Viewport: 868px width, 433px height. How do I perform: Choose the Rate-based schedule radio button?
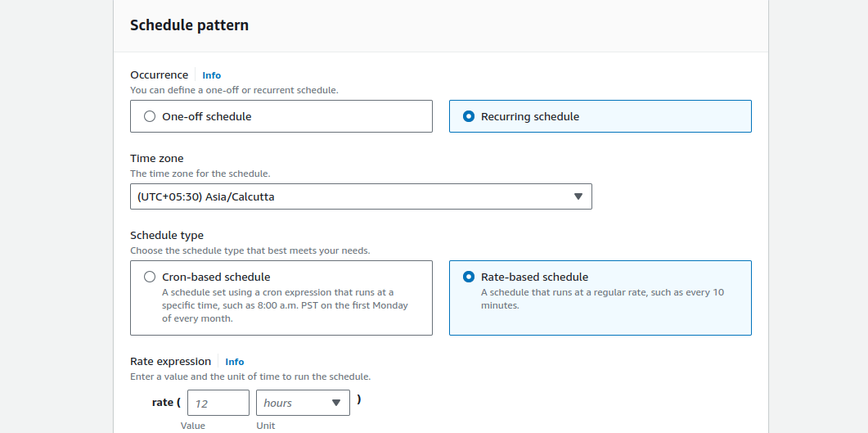pos(468,277)
